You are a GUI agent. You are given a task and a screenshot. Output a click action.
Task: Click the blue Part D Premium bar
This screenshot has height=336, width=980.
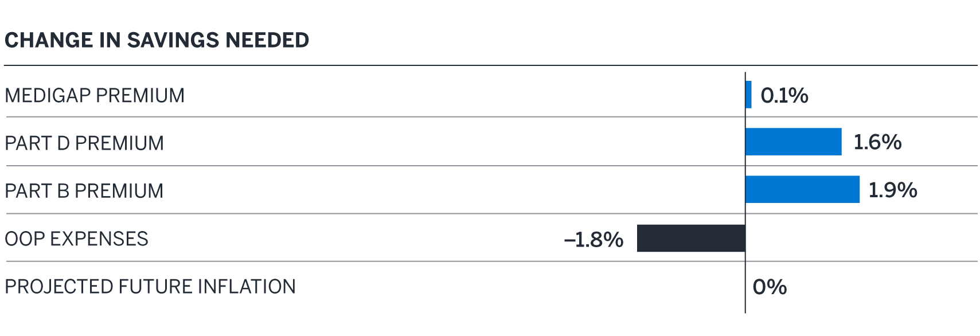point(793,142)
